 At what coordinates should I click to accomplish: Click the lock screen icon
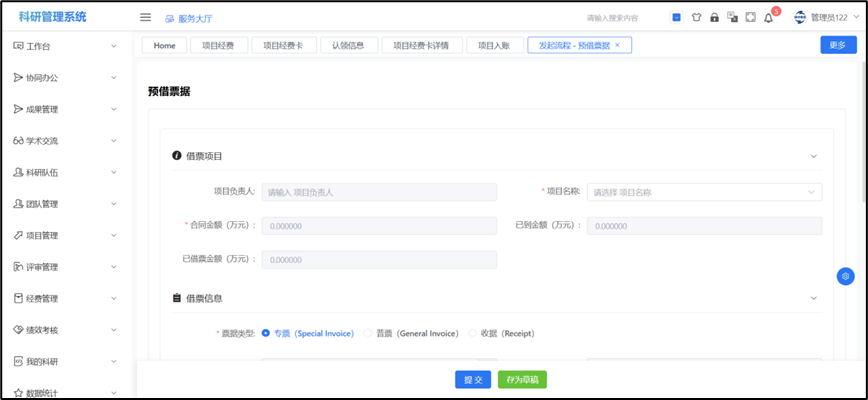pos(714,18)
